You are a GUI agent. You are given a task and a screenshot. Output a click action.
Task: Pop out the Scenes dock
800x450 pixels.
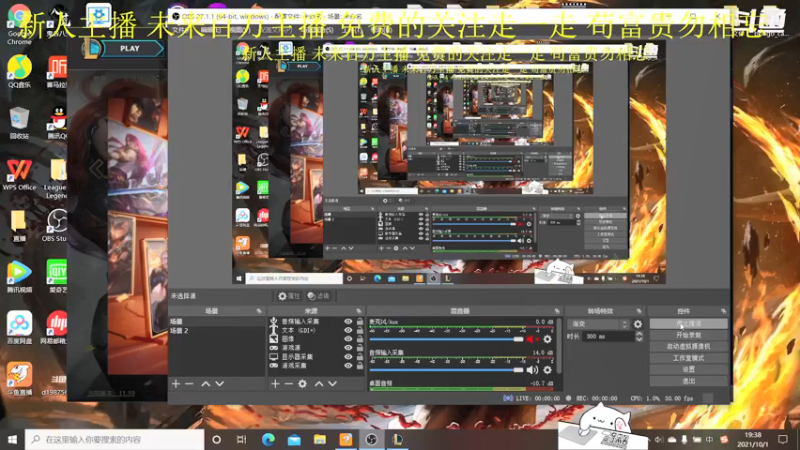coord(259,311)
